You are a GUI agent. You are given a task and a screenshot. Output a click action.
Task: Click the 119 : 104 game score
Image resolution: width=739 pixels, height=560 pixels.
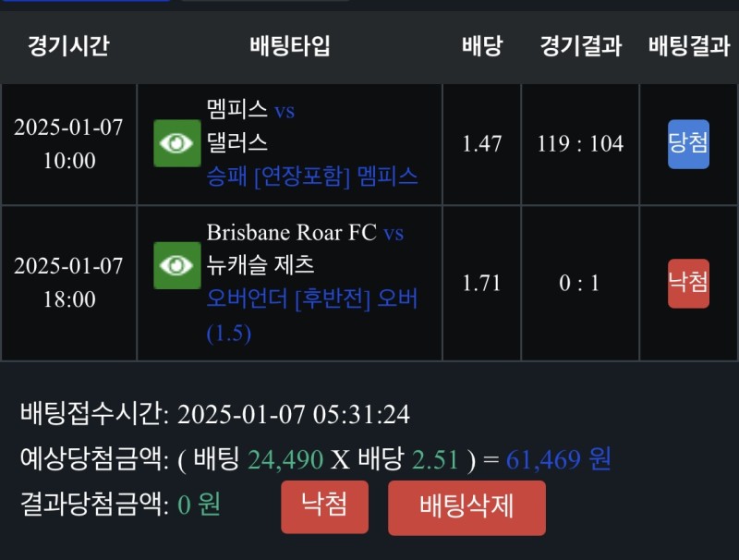(x=580, y=143)
